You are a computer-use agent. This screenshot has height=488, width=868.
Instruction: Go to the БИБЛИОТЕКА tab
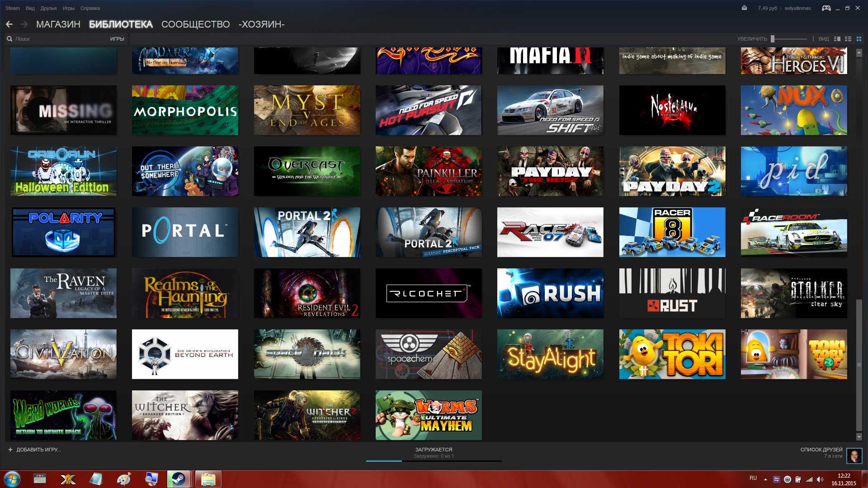(x=121, y=24)
